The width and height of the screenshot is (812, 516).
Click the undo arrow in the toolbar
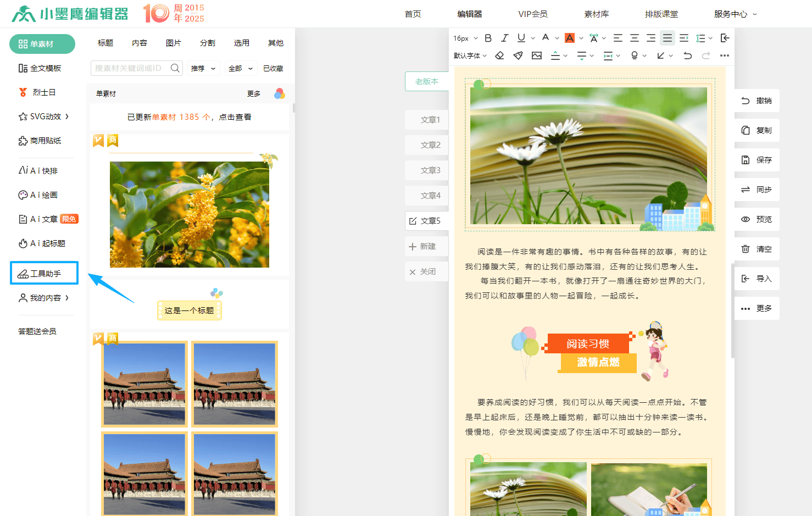(x=687, y=56)
